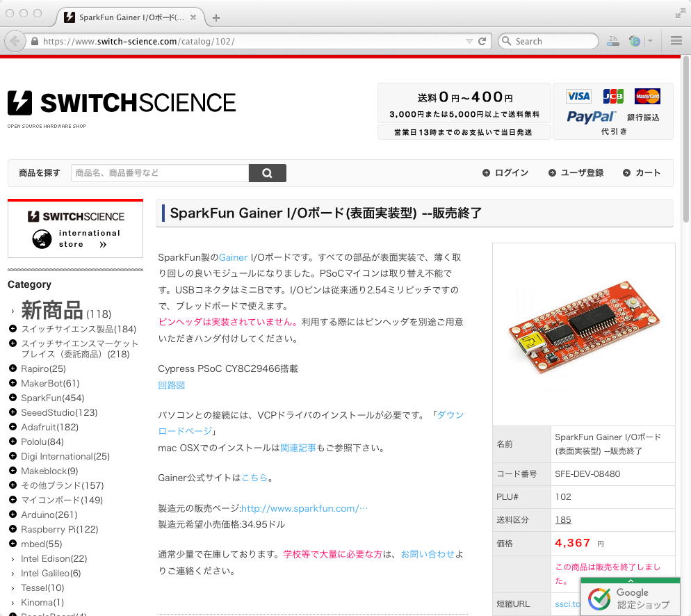Image resolution: width=691 pixels, height=616 pixels.
Task: Open the mbed(55) category
Action: coord(42,544)
